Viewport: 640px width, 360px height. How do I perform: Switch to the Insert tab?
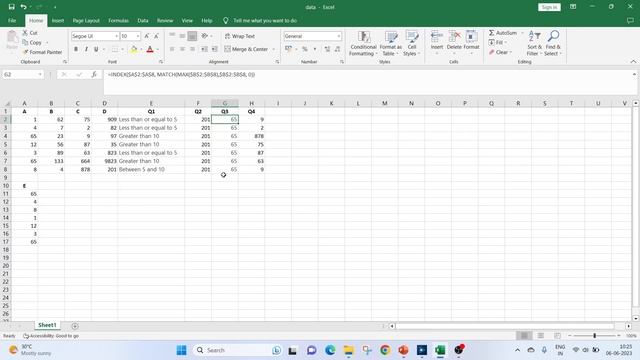pyautogui.click(x=58, y=20)
